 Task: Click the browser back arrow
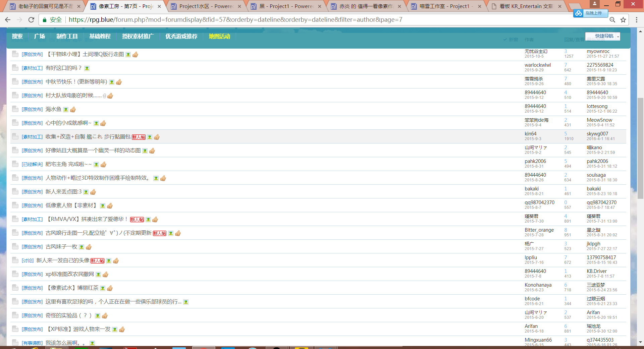8,20
